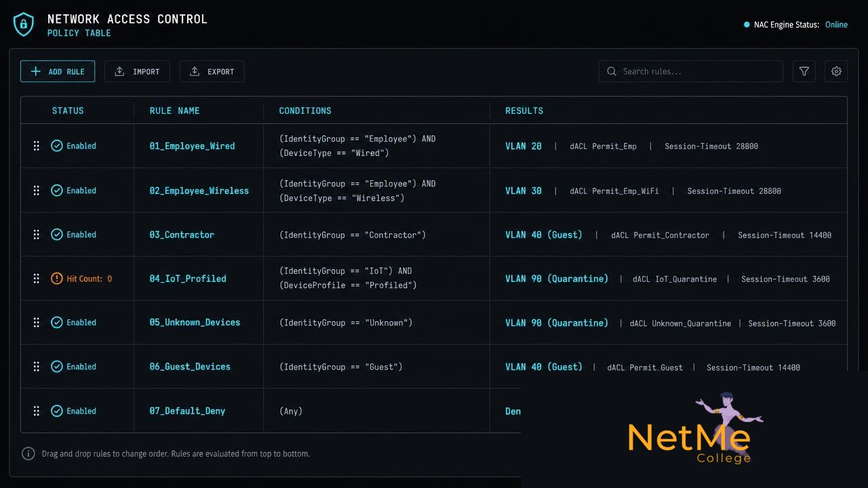Image resolution: width=868 pixels, height=488 pixels.
Task: Toggle the Enabled status for 07_Default_Deny
Action: pos(74,411)
